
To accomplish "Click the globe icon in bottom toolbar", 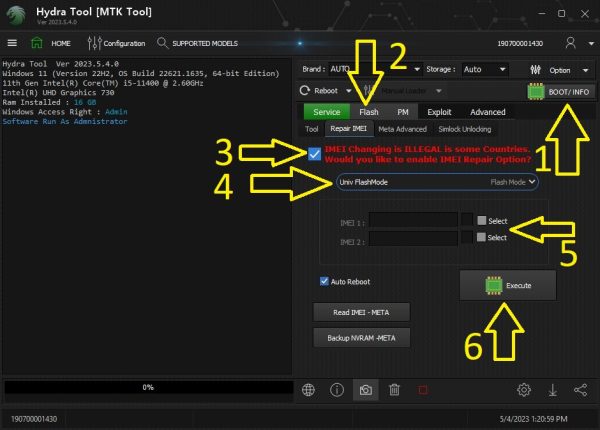I will (x=308, y=390).
